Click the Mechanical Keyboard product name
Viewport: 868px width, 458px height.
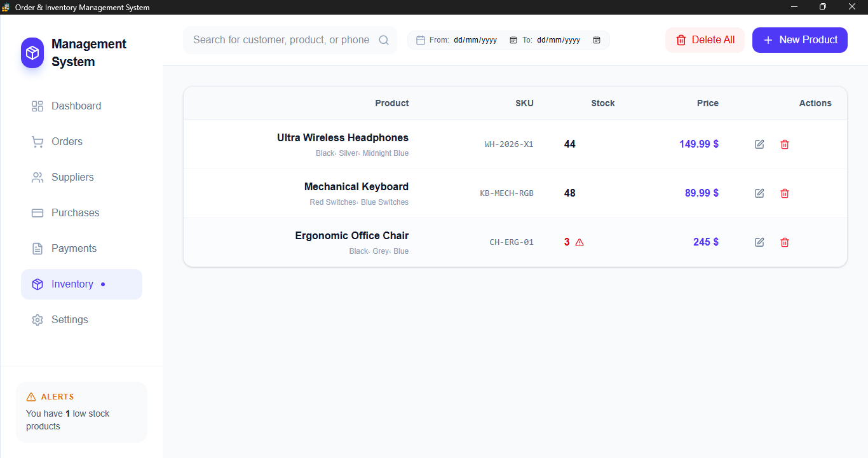click(x=356, y=187)
